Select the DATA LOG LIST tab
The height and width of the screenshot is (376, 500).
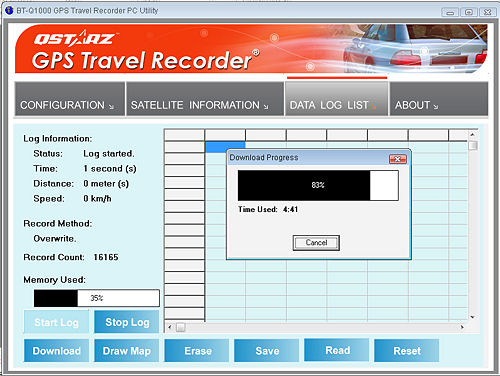point(337,99)
